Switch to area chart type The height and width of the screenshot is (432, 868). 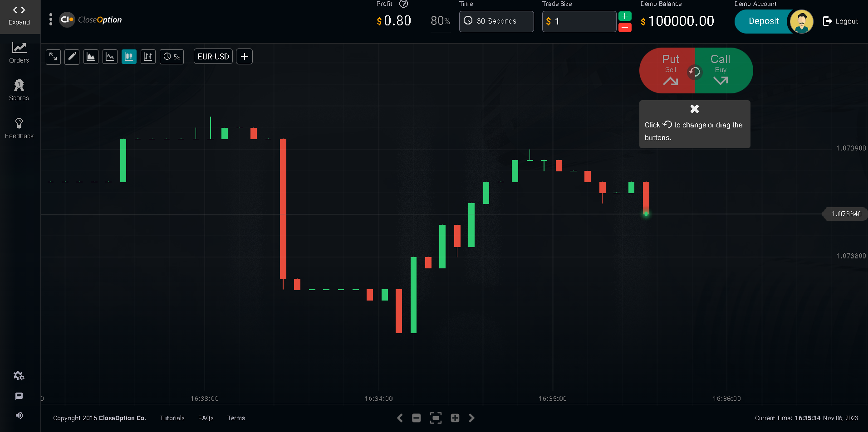click(x=91, y=57)
